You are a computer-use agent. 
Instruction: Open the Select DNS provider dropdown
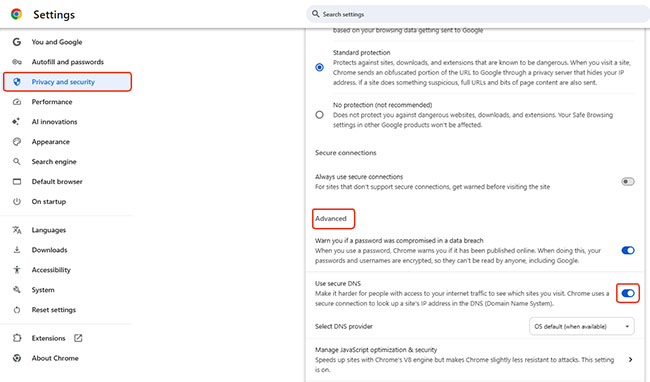582,326
